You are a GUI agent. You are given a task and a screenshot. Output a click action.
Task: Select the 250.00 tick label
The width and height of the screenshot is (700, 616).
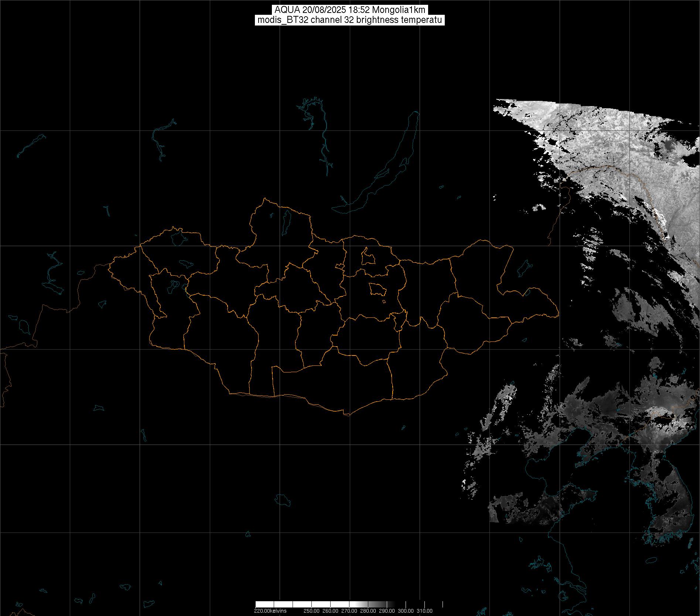click(311, 611)
